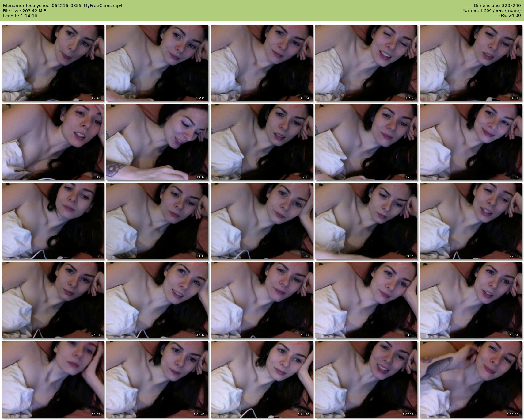Select the frame timestamped 28:02
The image size is (524, 420).
tap(471, 142)
